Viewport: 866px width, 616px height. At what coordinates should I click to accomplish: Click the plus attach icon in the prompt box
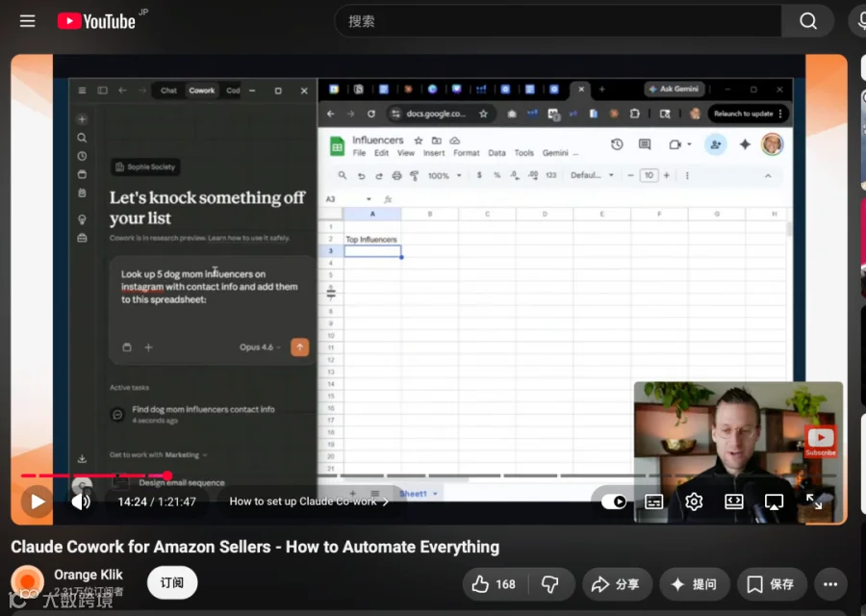tap(148, 347)
